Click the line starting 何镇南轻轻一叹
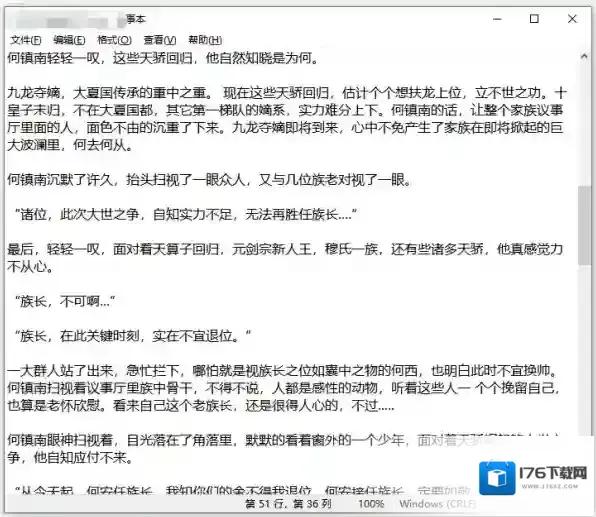Viewport: 596px width, 517px height. pos(163,58)
